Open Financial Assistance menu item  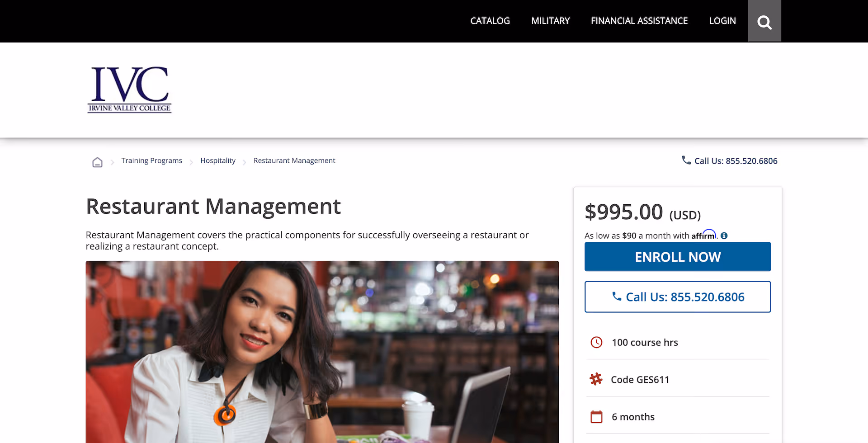(x=639, y=21)
